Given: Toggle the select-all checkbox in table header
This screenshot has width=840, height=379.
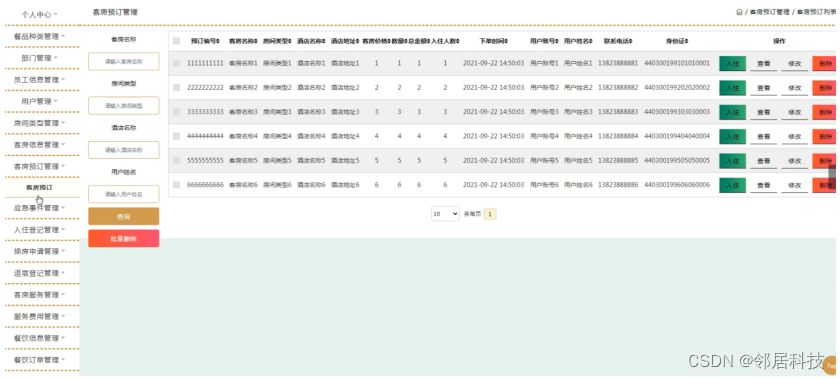Looking at the screenshot, I should tap(177, 41).
